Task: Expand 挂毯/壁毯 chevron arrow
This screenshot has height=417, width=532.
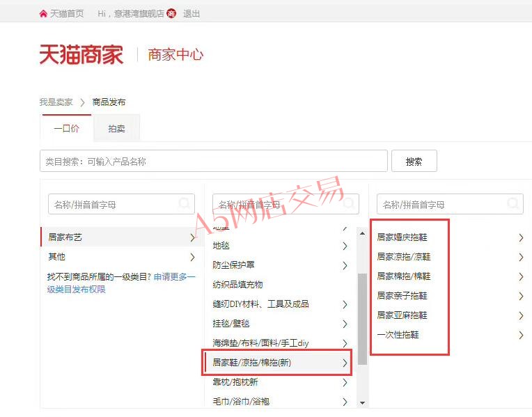Action: [345, 324]
